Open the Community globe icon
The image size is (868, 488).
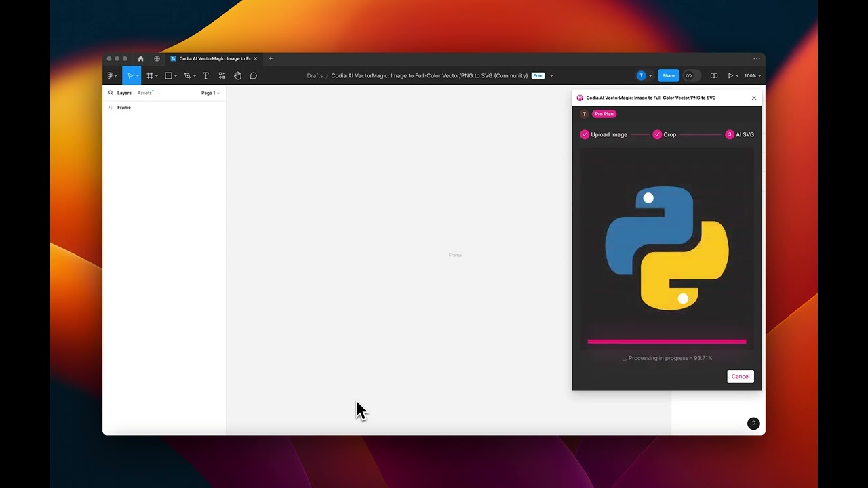157,58
